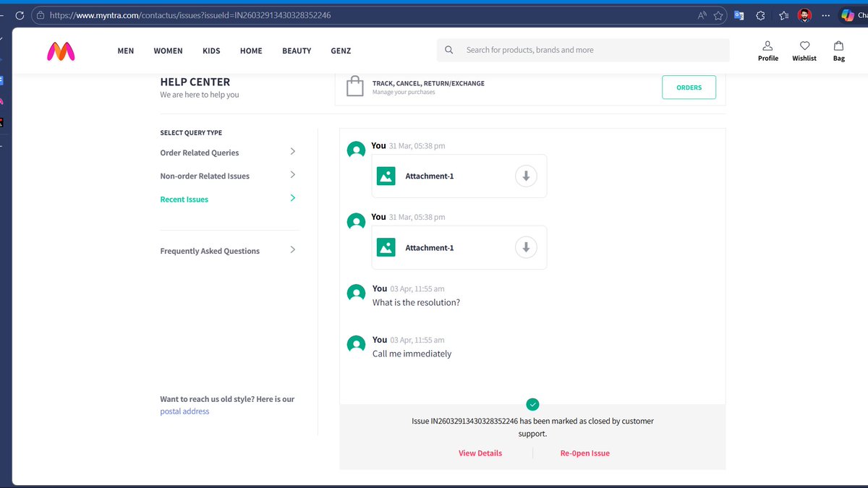Image resolution: width=868 pixels, height=488 pixels.
Task: Click avatar next to 'What is the resolution?'
Action: pyautogui.click(x=356, y=294)
